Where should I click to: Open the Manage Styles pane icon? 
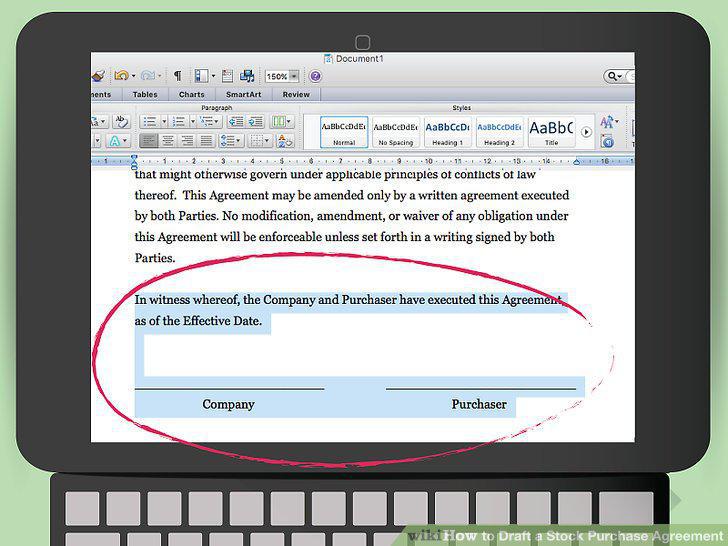607,141
